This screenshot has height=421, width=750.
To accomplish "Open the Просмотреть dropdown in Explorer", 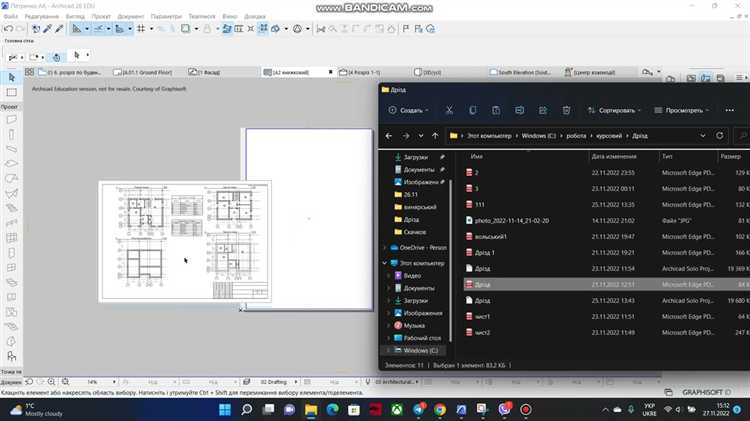I will tap(682, 111).
